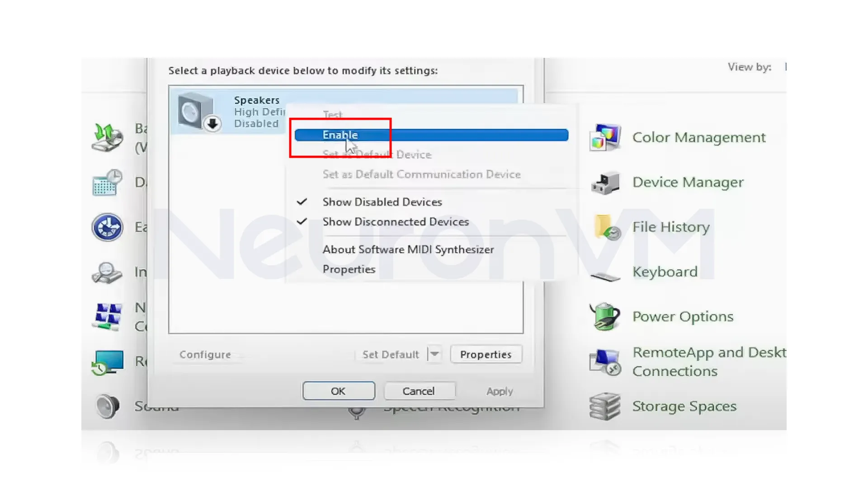Click the Keyboard icon
Screen dimensions: 868x488
coord(605,277)
